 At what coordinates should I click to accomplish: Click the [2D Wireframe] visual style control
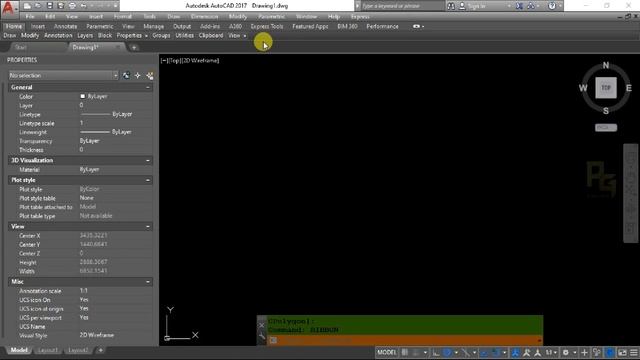click(200, 60)
